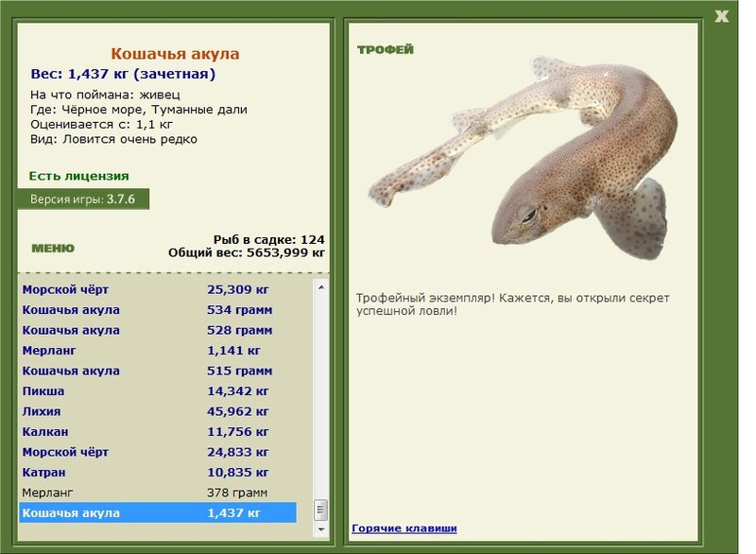
Task: Click the fish list scrollbar thumb
Action: pyautogui.click(x=321, y=511)
